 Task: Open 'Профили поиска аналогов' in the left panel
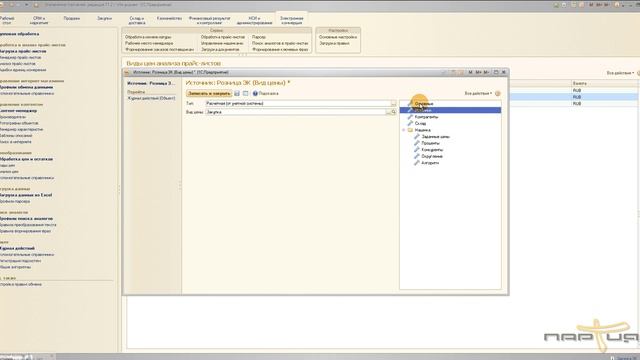pyautogui.click(x=26, y=219)
